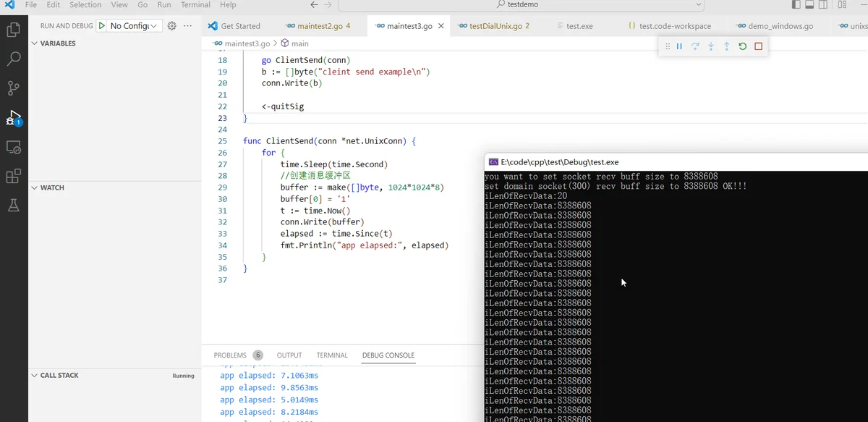Click the testdemo command center search box

[522, 4]
